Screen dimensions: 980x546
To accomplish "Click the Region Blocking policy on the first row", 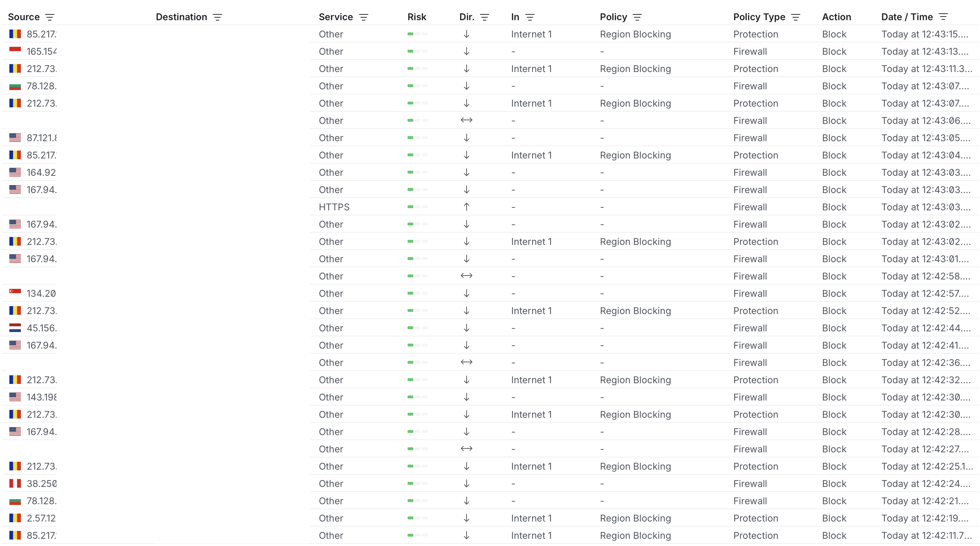I will coord(635,34).
